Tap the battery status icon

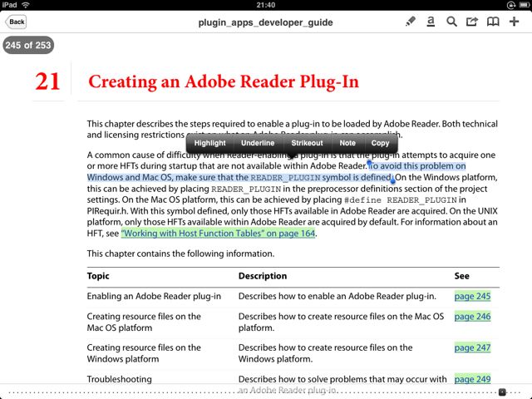coord(525,5)
